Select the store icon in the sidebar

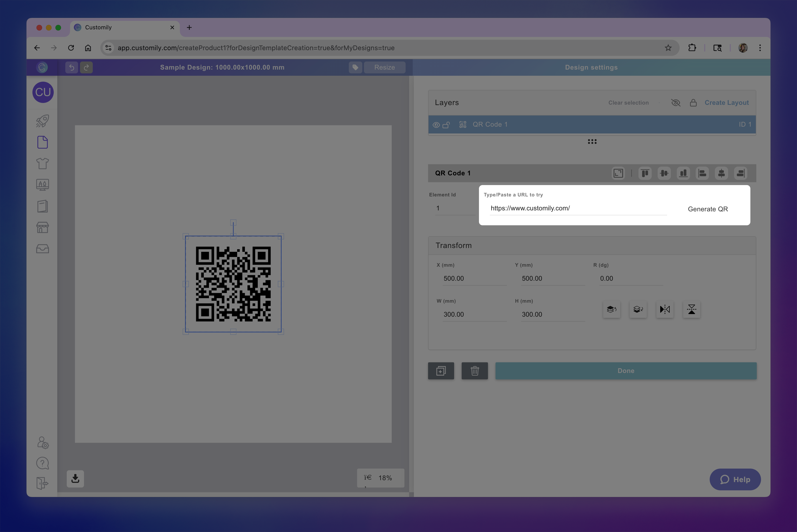42,227
